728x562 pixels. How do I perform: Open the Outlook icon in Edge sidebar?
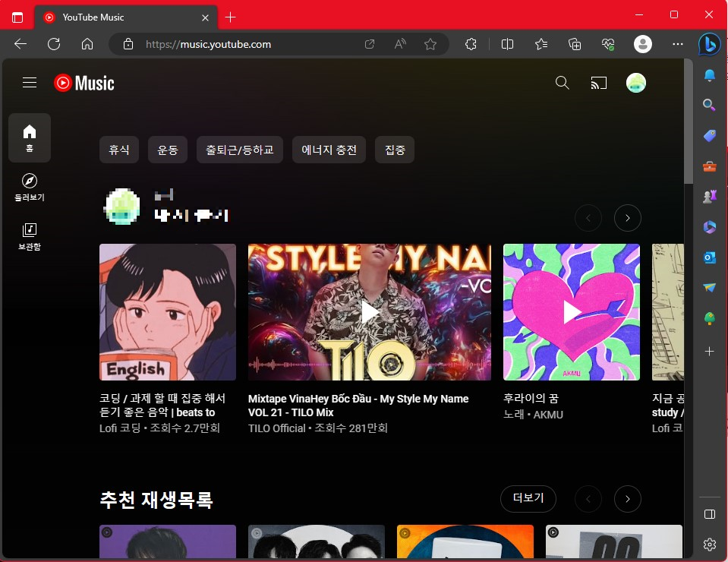(710, 257)
